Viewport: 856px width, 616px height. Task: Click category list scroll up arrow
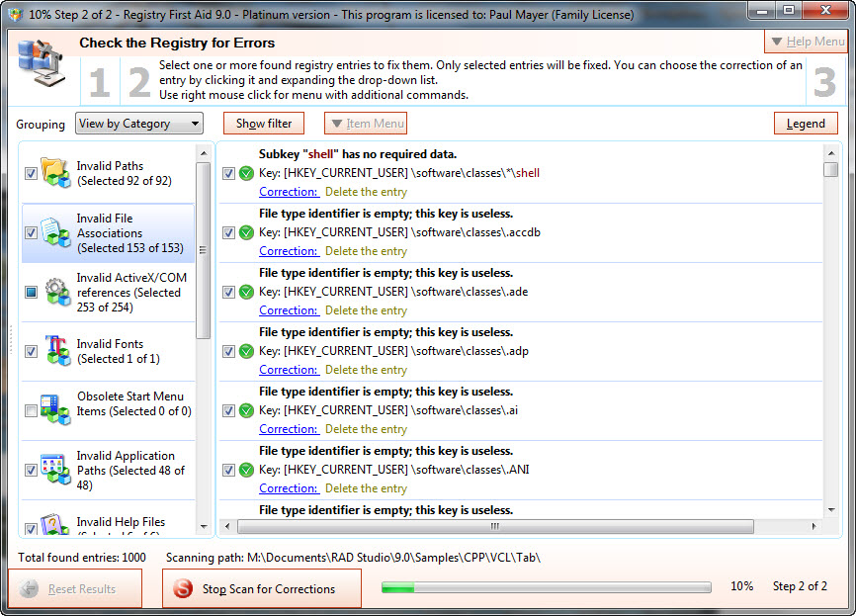(203, 153)
